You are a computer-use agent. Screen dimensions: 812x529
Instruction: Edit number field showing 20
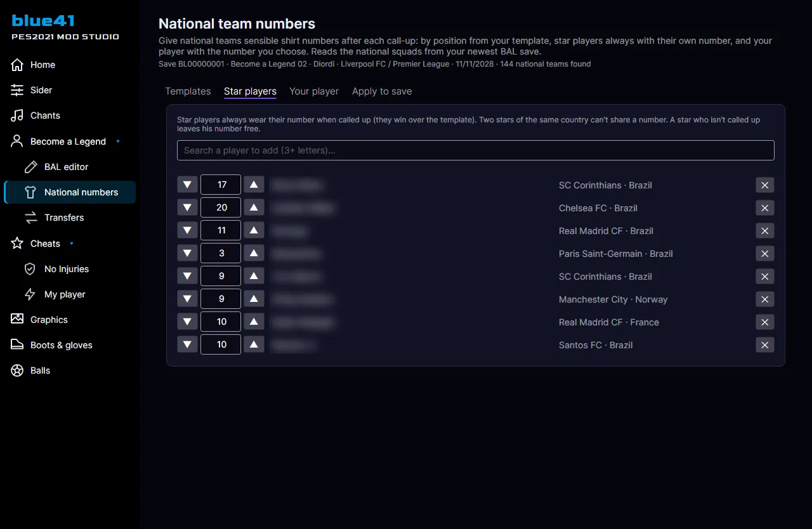[x=221, y=208]
